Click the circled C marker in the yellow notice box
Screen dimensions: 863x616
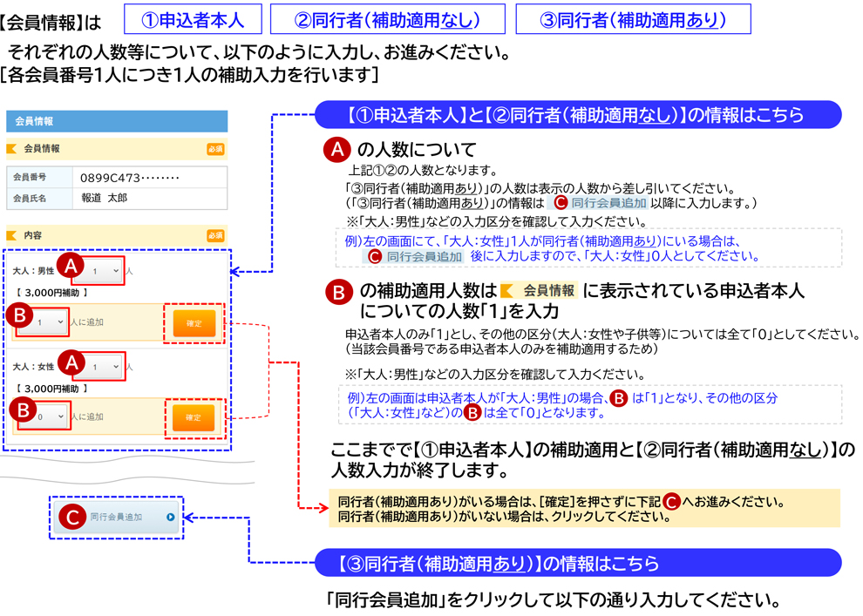(670, 503)
